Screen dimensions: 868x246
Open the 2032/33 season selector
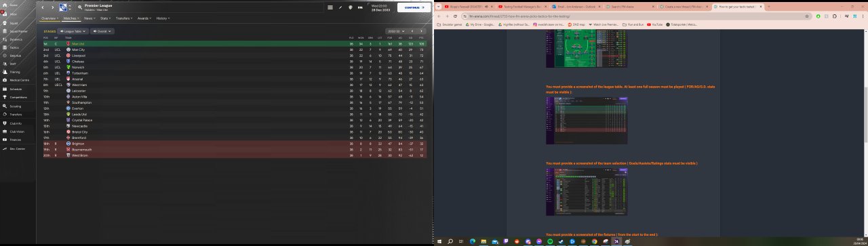(395, 31)
